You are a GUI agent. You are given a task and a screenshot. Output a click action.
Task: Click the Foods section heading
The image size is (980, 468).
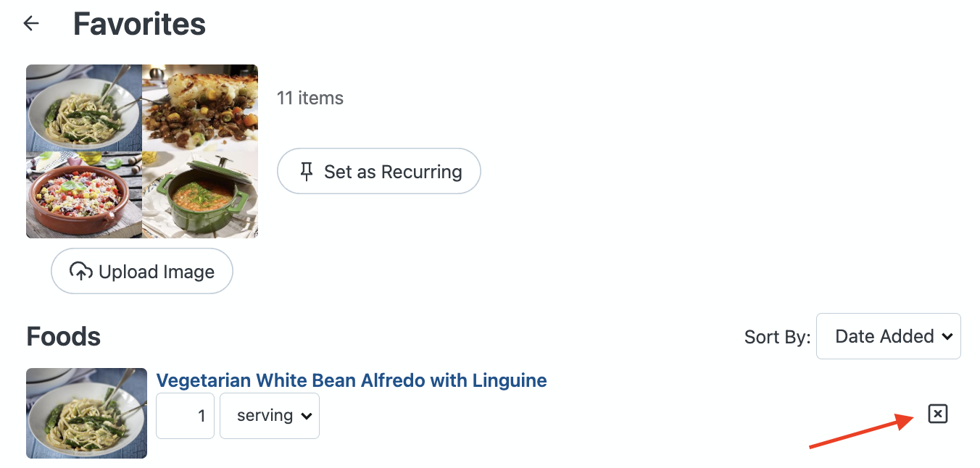tap(64, 337)
